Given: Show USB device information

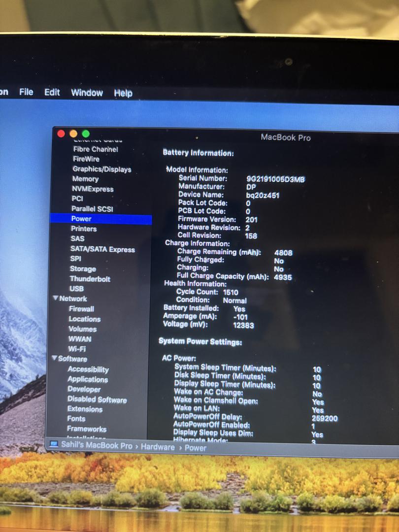Looking at the screenshot, I should pos(76,288).
